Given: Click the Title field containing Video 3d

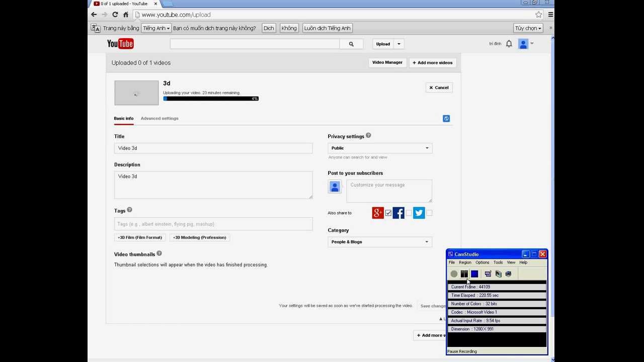Looking at the screenshot, I should 213,148.
